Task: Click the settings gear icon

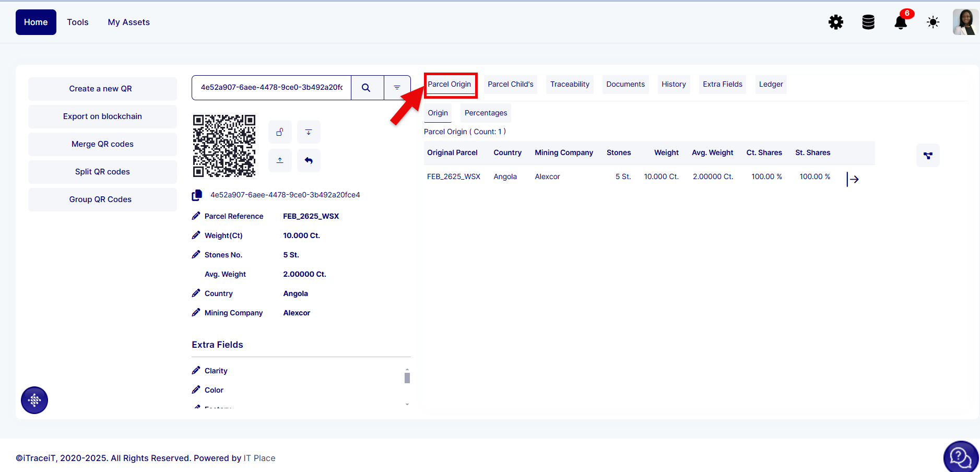Action: click(x=835, y=22)
